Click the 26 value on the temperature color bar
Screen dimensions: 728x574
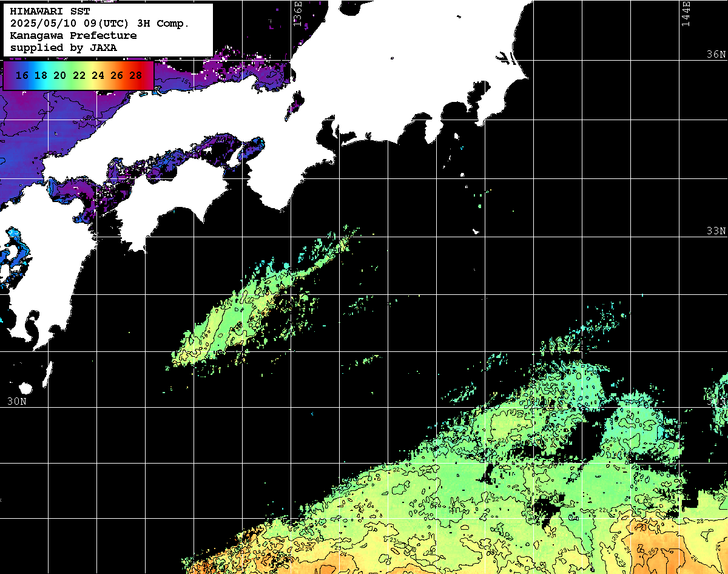(116, 76)
